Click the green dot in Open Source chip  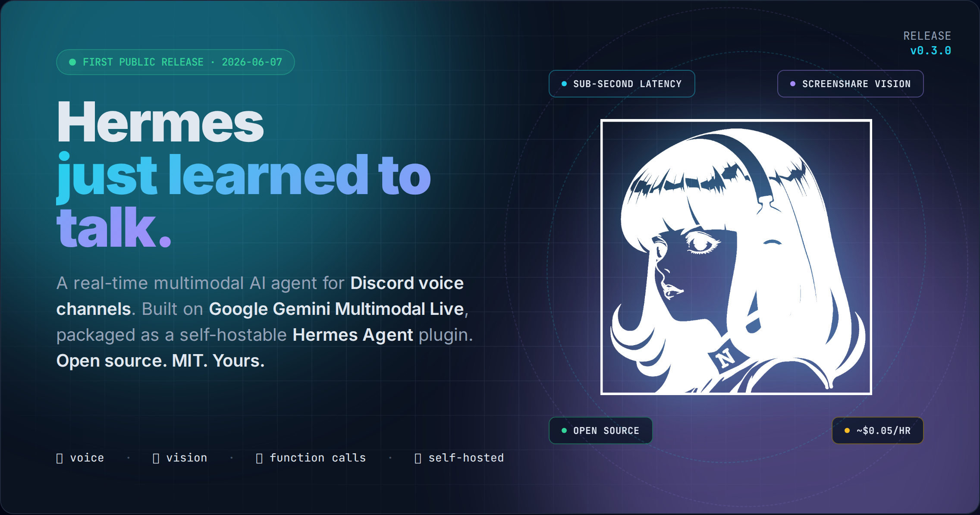(x=564, y=430)
